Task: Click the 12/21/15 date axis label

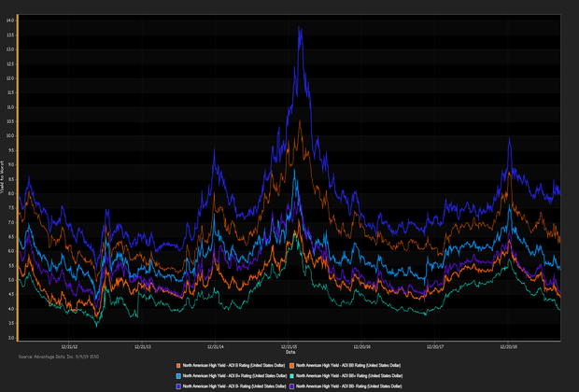Action: [x=289, y=347]
